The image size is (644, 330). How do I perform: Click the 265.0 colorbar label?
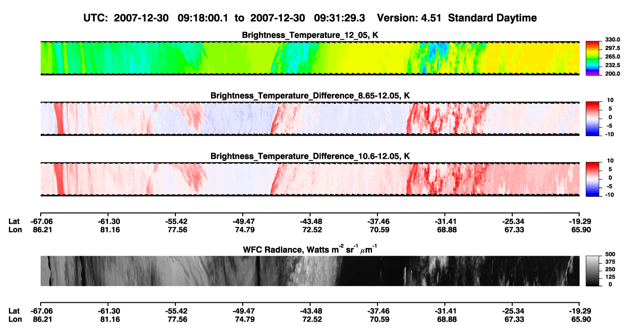point(613,56)
